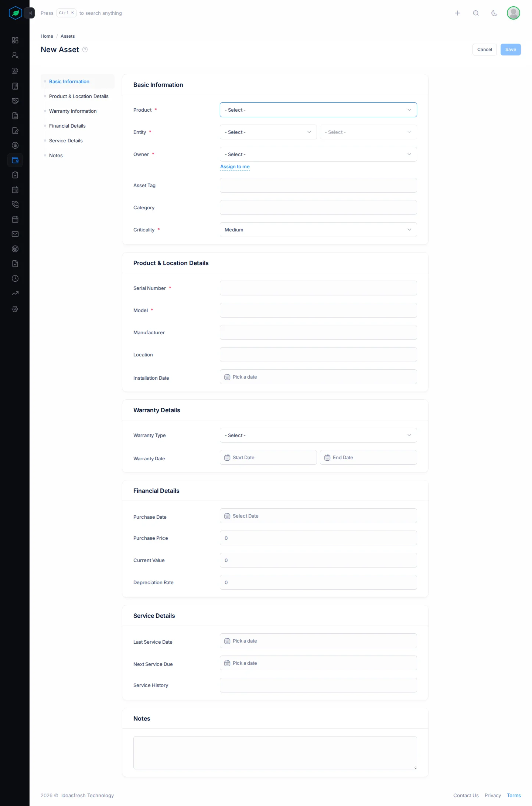532x806 pixels.
Task: Open the dashboard grid icon in sidebar
Action: point(15,40)
